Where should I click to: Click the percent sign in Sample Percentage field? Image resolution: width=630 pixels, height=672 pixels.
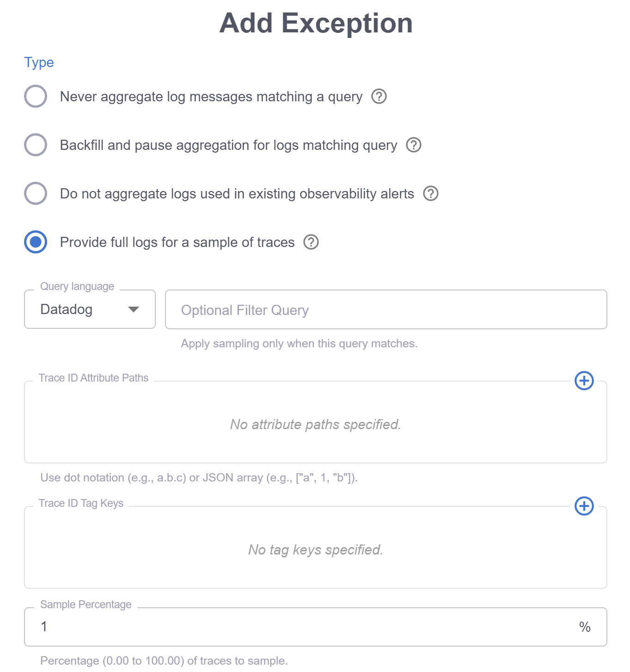coord(585,627)
